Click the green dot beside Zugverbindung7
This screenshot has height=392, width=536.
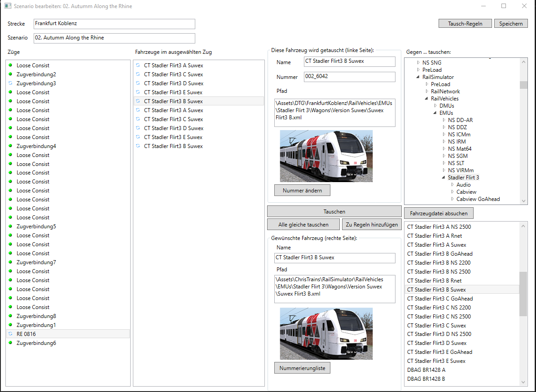tap(10, 262)
